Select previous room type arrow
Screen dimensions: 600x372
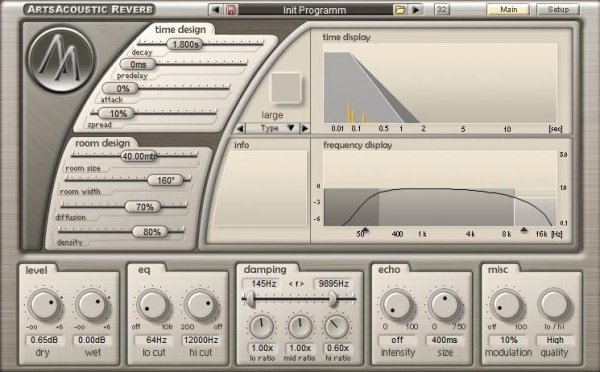click(240, 128)
